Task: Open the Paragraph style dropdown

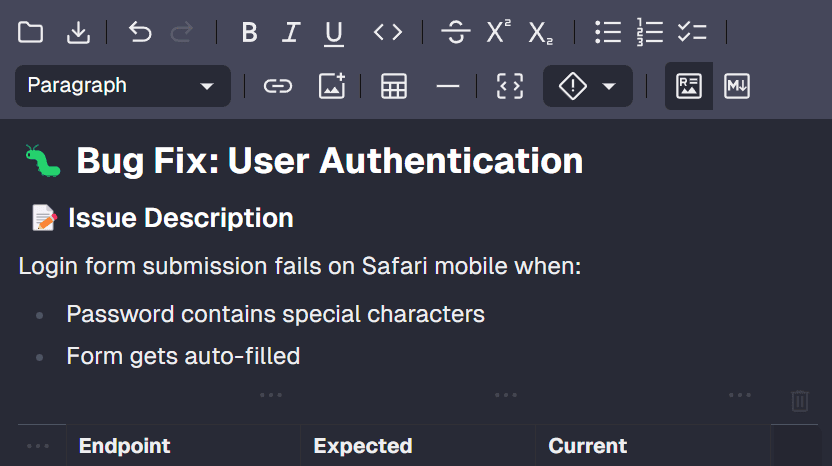Action: (122, 86)
